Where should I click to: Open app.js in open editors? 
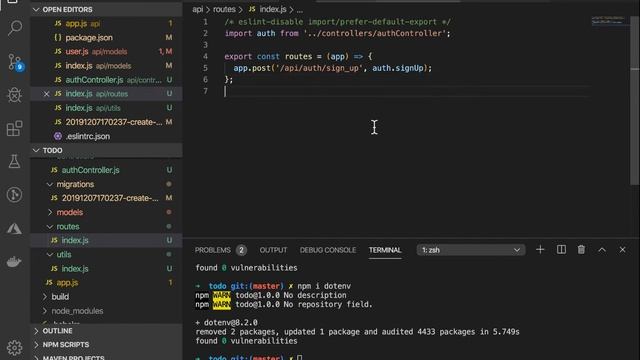pyautogui.click(x=106, y=24)
